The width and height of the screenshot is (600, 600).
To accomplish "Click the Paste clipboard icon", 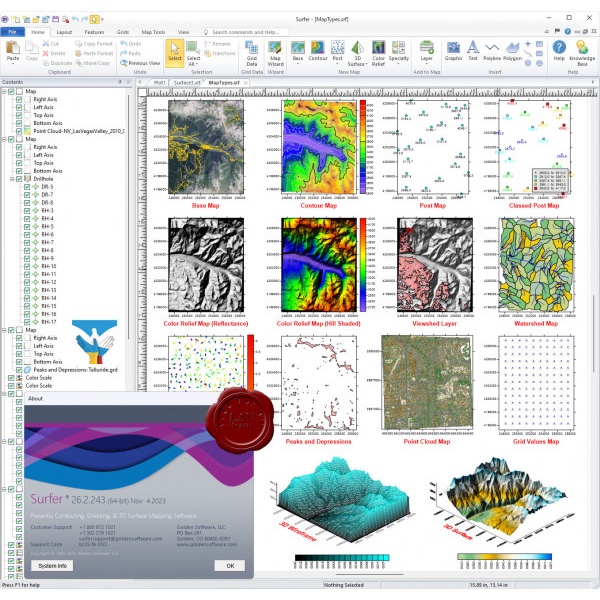I will click(13, 52).
